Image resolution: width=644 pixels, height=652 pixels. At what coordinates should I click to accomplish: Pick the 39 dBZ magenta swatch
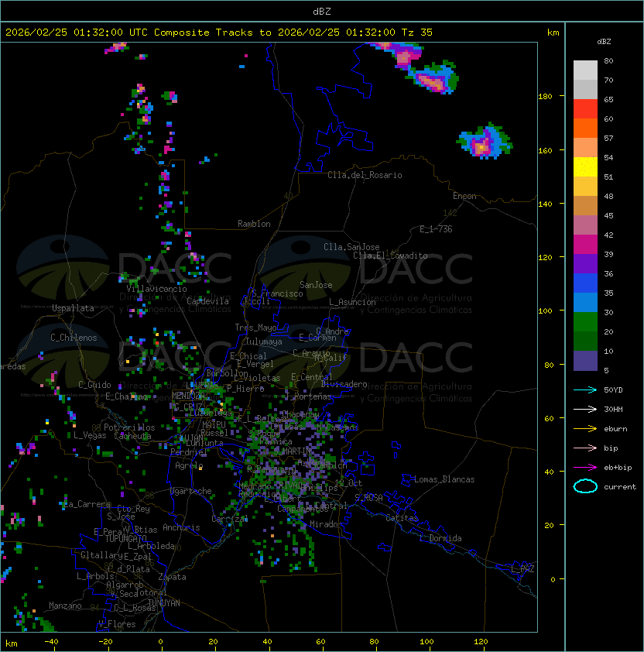(x=585, y=245)
